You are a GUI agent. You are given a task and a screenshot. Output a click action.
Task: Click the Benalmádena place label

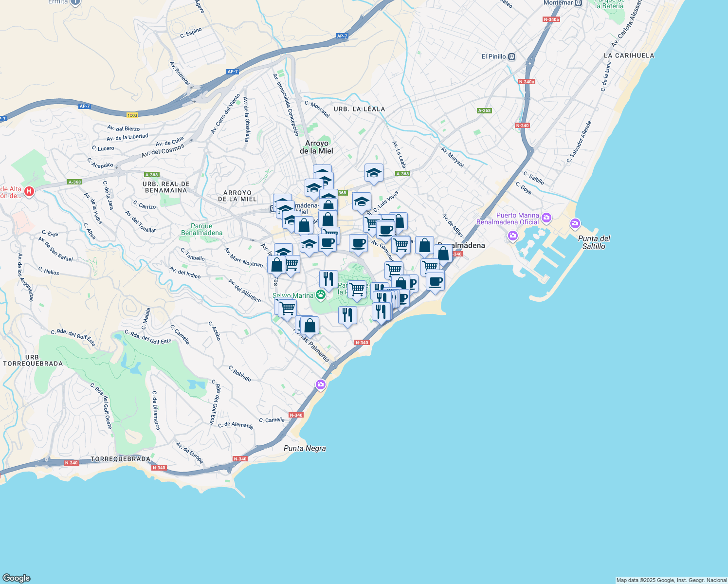[x=461, y=246]
